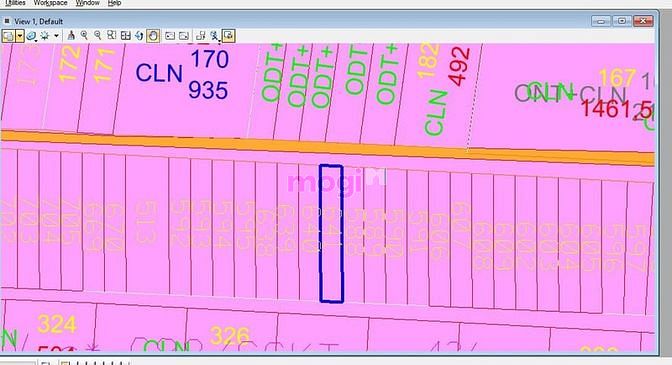Click the blue area value 935
This screenshot has width=672, height=365.
pyautogui.click(x=208, y=90)
